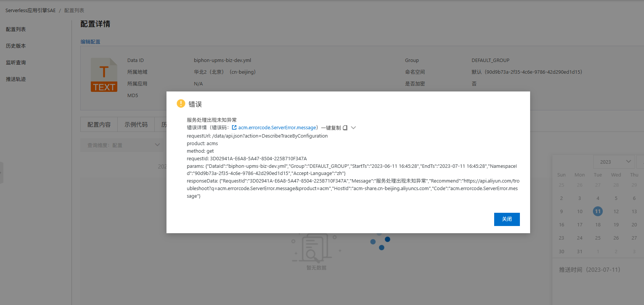
Task: Select day 18 in calendar
Action: click(598, 224)
